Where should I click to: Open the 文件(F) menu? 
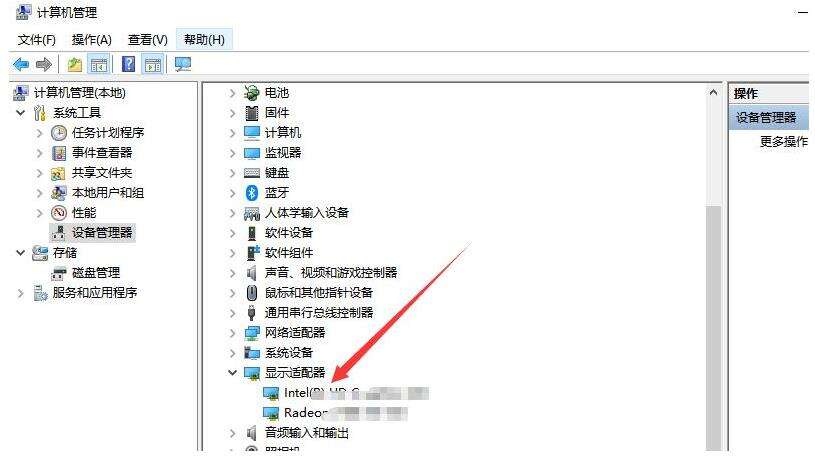36,40
